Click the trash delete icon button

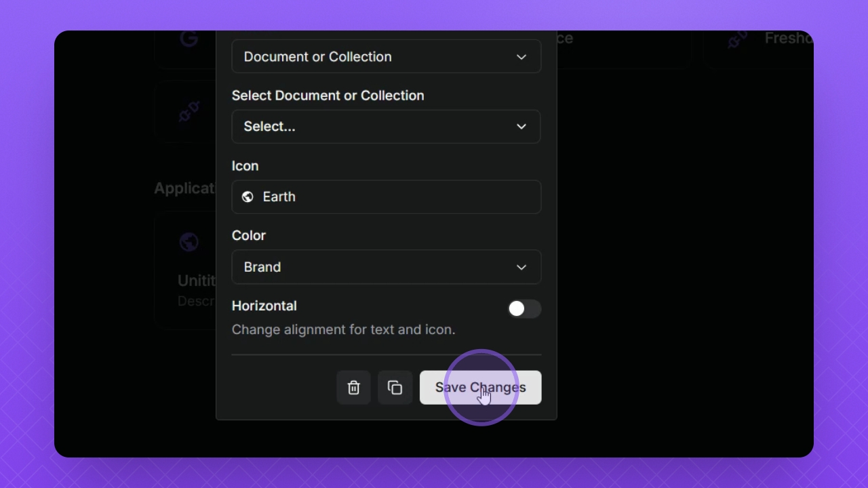tap(353, 388)
